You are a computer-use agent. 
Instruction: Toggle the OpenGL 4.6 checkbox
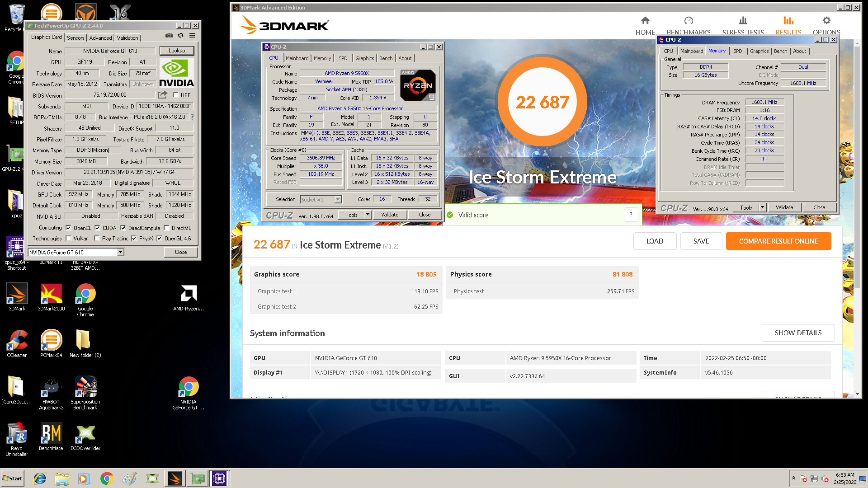[x=159, y=239]
